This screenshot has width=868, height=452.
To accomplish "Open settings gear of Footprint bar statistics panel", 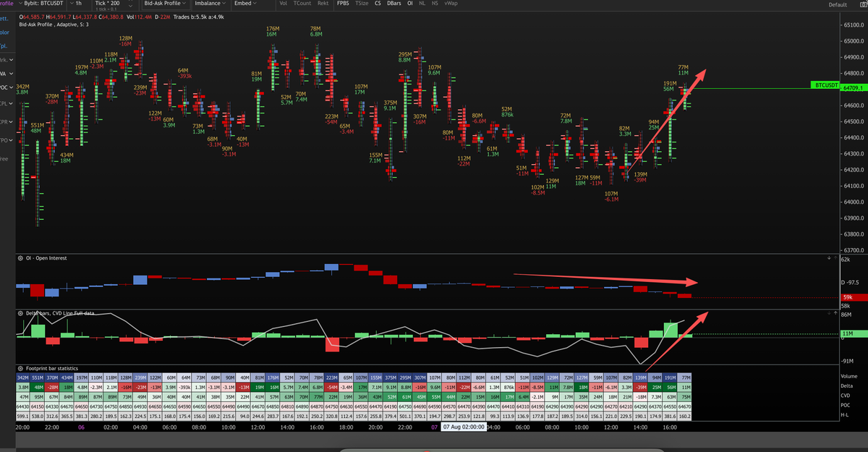I will coord(20,369).
